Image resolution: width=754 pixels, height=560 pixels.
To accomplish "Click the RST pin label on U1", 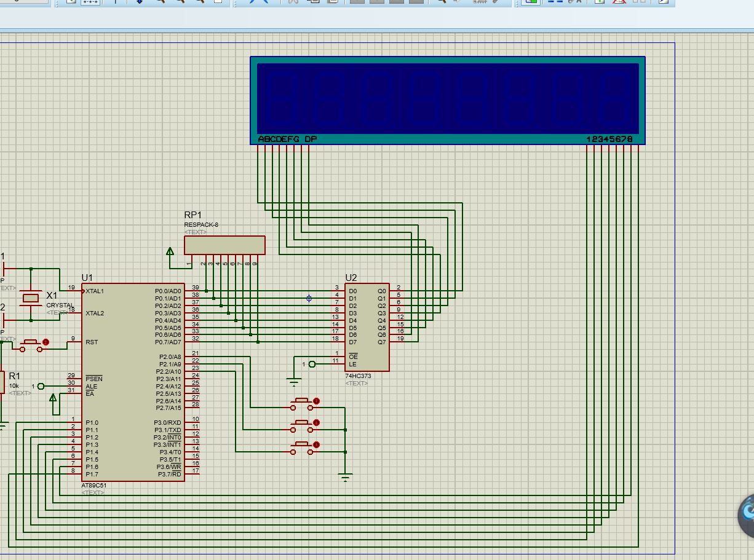I will [x=92, y=342].
